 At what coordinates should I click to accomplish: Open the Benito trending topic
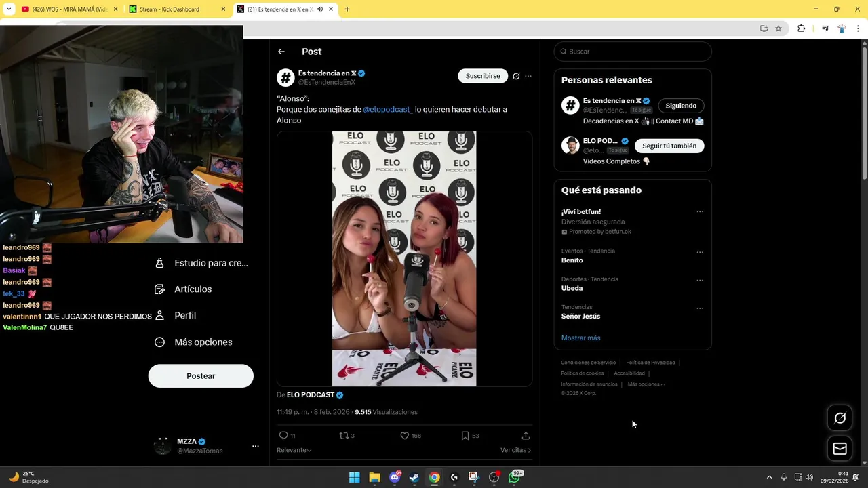point(572,260)
